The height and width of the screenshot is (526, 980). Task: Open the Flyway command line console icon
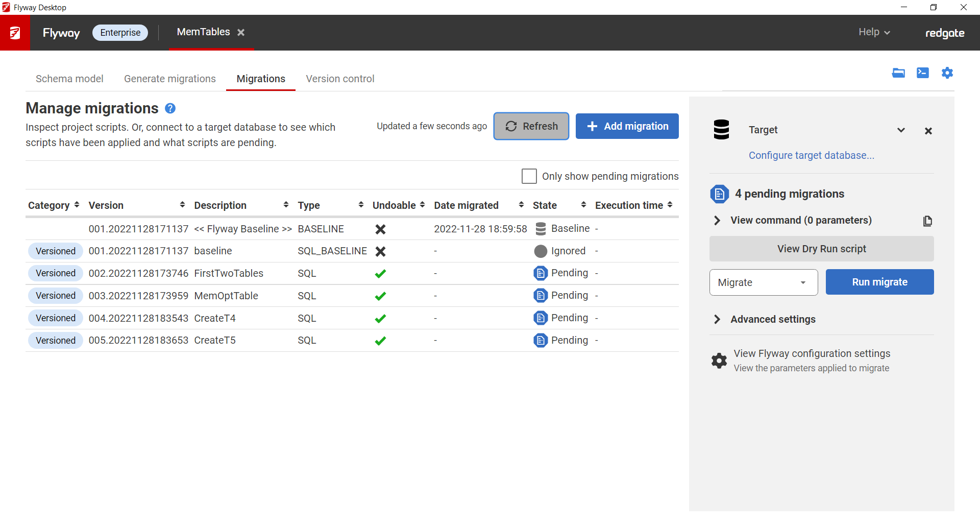[x=923, y=73]
